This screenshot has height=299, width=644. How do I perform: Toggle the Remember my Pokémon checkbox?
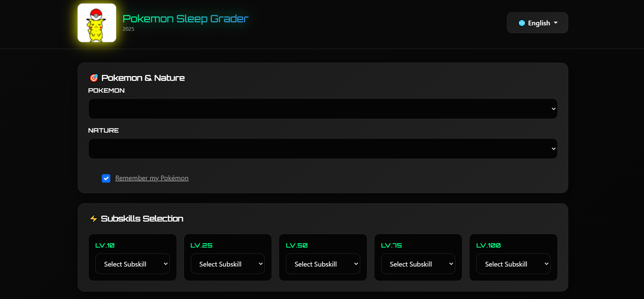106,178
